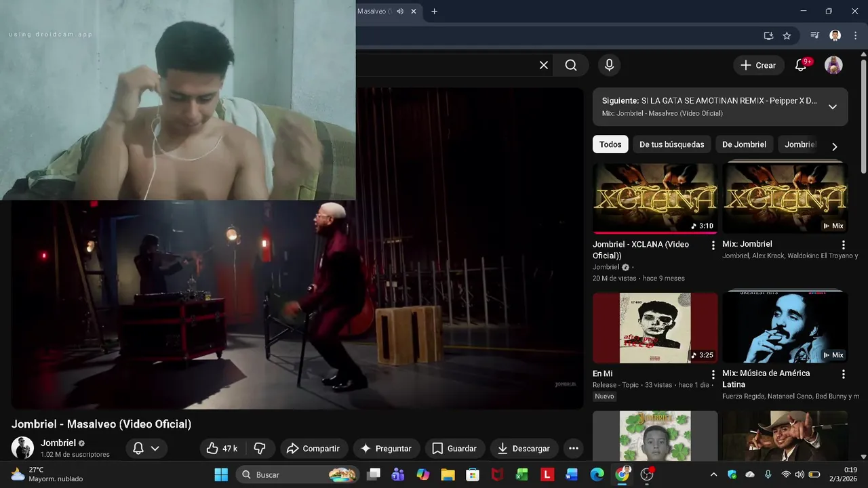
Task: Click the taskbar Buscar search box
Action: click(298, 474)
